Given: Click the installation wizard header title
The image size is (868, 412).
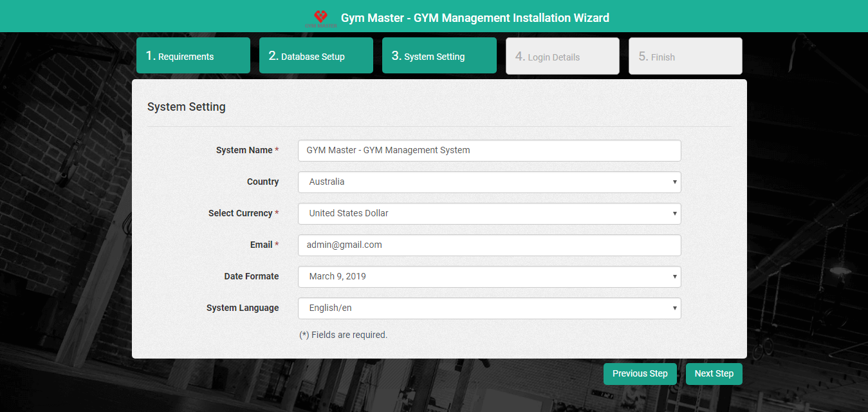Looking at the screenshot, I should click(x=475, y=18).
